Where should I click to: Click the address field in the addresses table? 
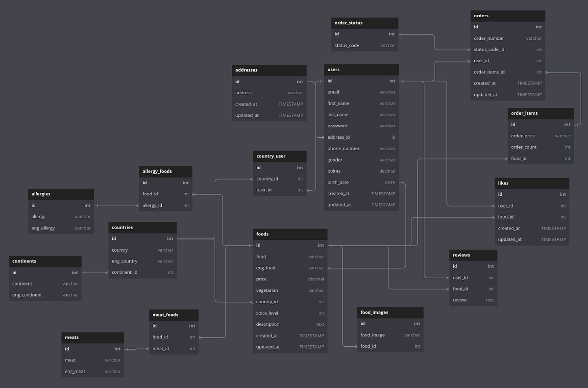(269, 92)
